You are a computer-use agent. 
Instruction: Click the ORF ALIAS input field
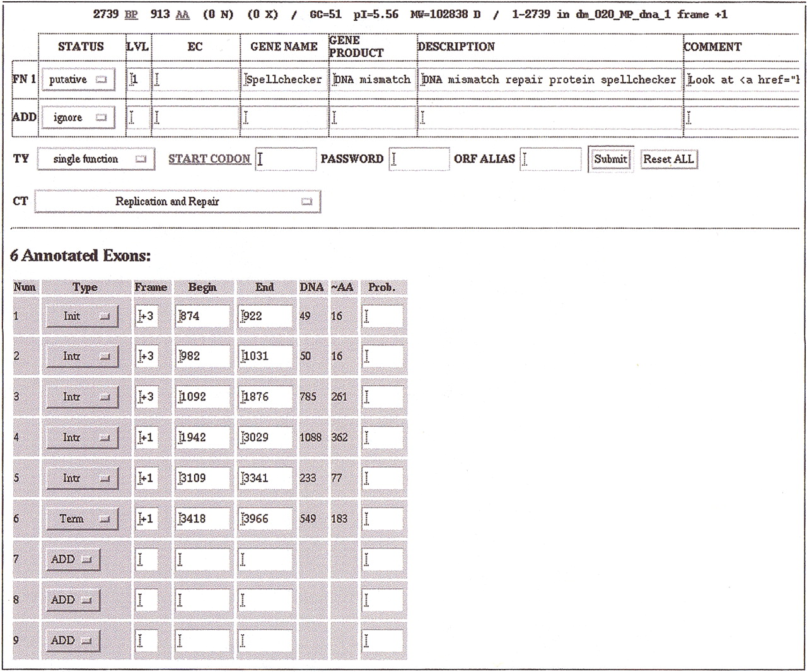coord(551,159)
